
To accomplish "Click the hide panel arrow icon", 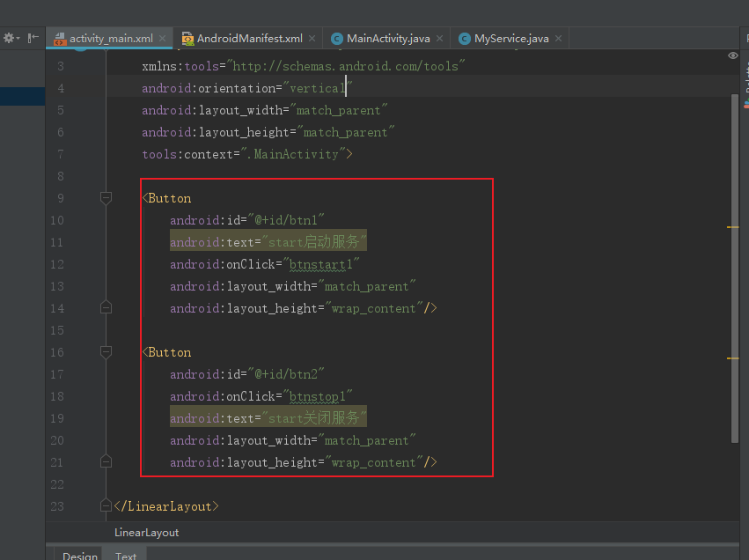I will [33, 38].
